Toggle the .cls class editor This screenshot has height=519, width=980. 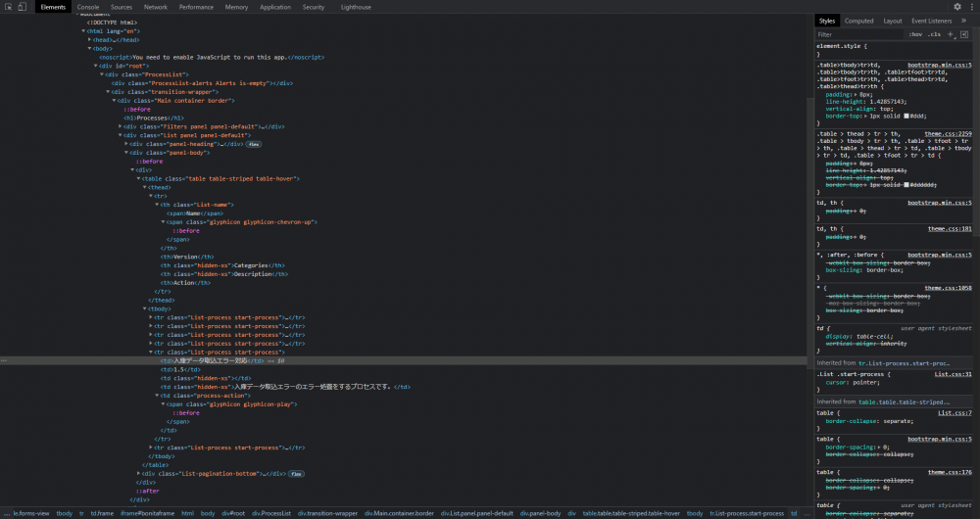coord(934,34)
